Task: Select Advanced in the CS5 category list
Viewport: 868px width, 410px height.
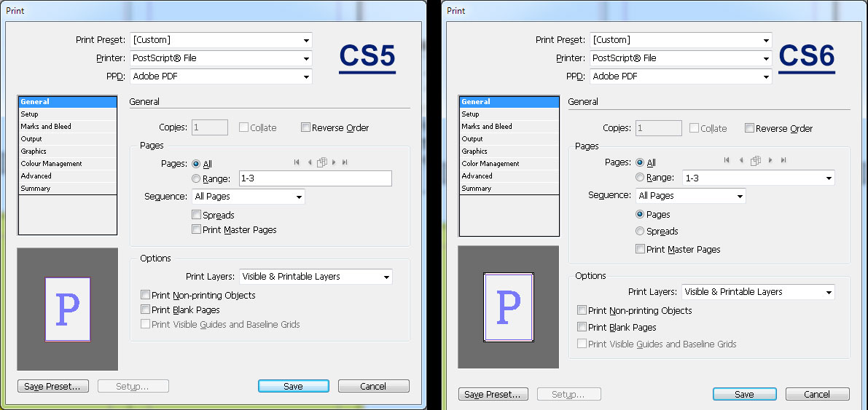Action: (x=68, y=176)
